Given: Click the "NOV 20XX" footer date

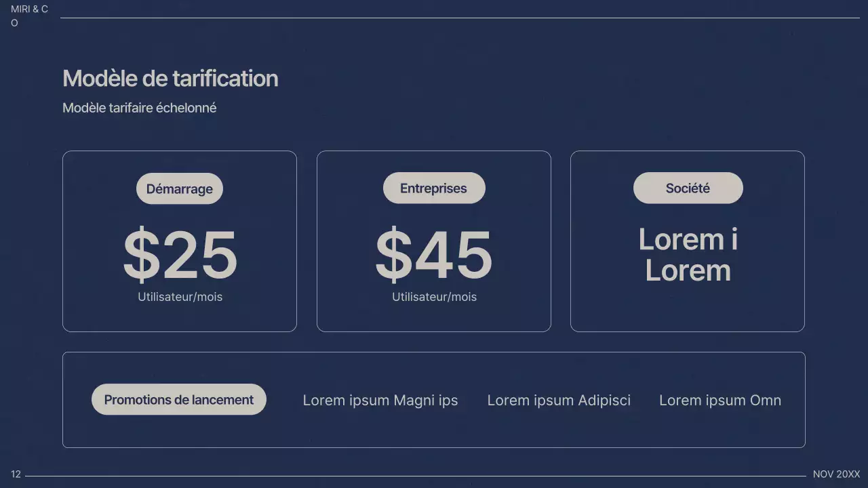Looking at the screenshot, I should tap(836, 474).
